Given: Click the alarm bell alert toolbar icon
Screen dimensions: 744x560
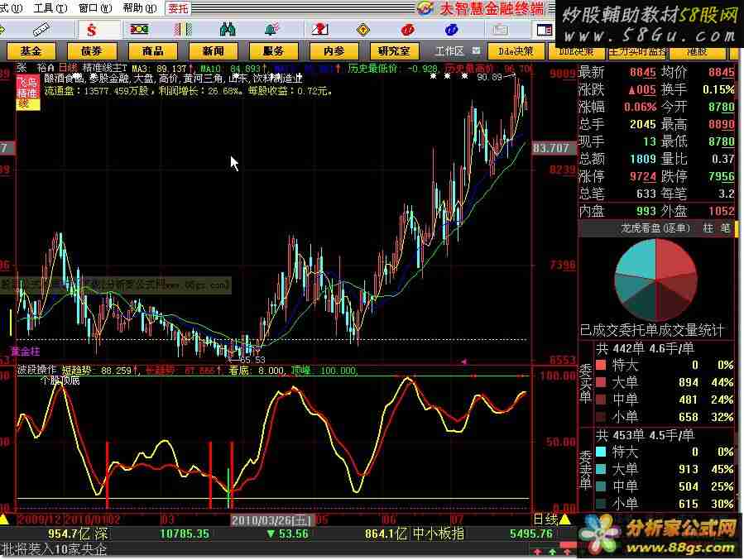Looking at the screenshot, I should [272, 30].
